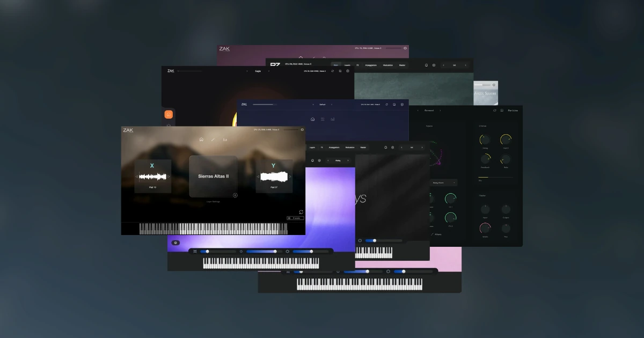Go to next preset after Eagle
This screenshot has height=338, width=644.
[x=270, y=71]
